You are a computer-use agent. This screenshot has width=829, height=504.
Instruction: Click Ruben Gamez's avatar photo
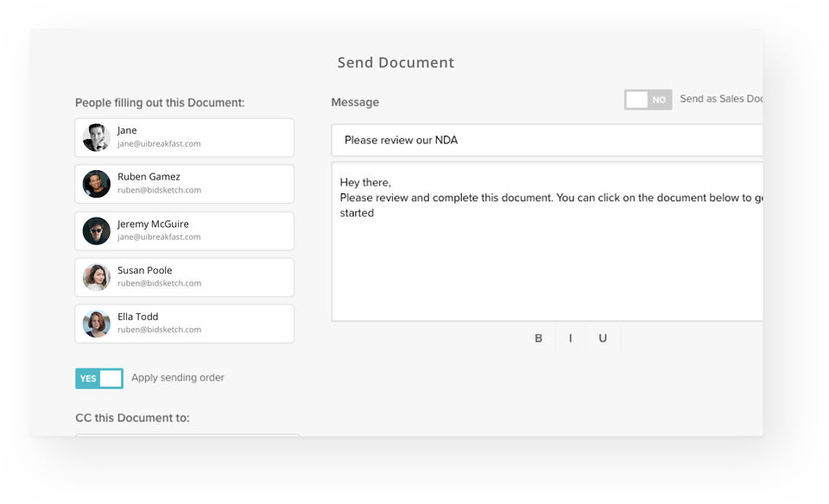tap(97, 184)
